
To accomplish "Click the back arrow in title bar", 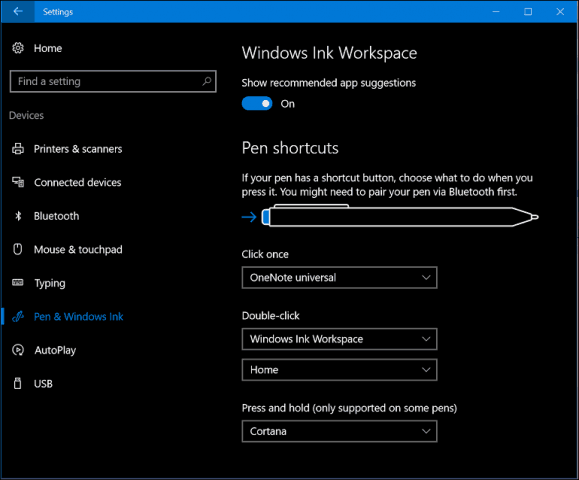I will pyautogui.click(x=18, y=11).
